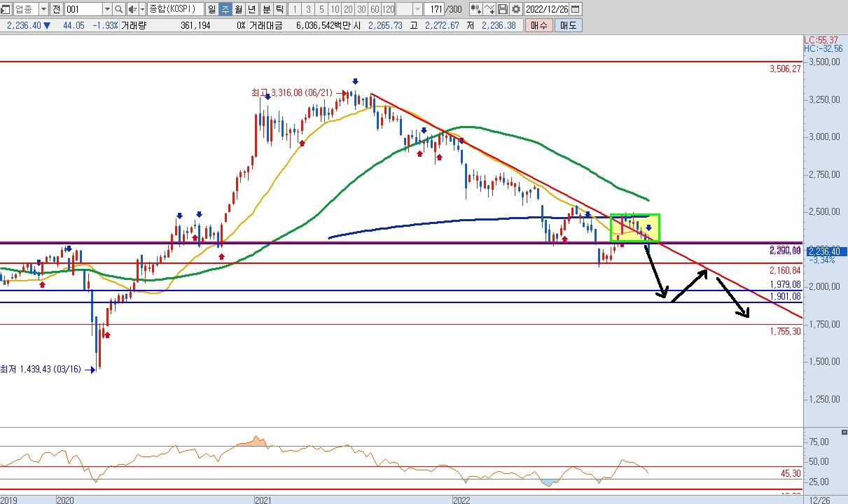This screenshot has height=504, width=848.
Task: Expand the 업종 category dropdown
Action: [x=43, y=9]
